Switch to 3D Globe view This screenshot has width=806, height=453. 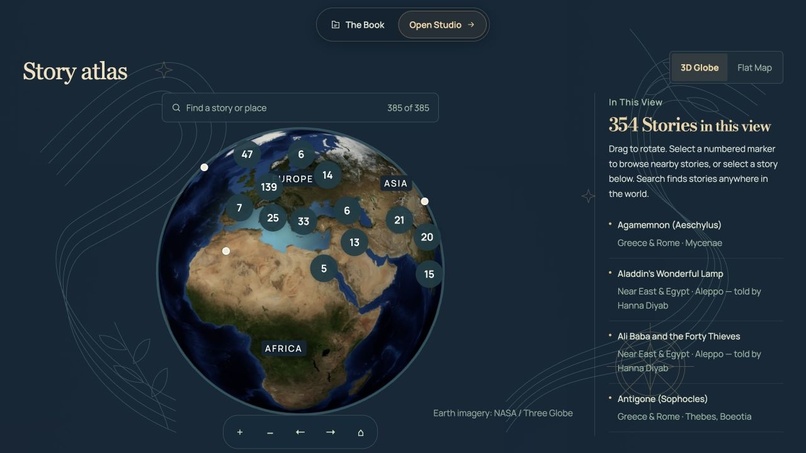pos(699,67)
